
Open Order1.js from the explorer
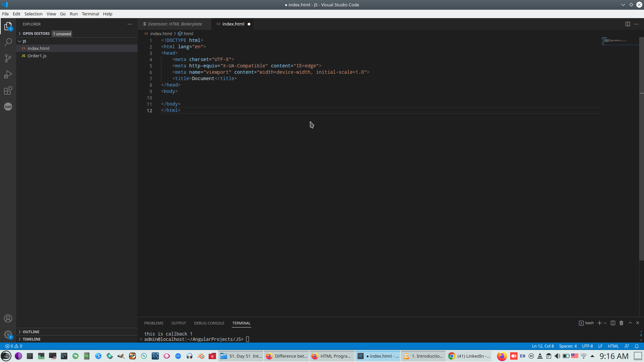click(x=37, y=56)
